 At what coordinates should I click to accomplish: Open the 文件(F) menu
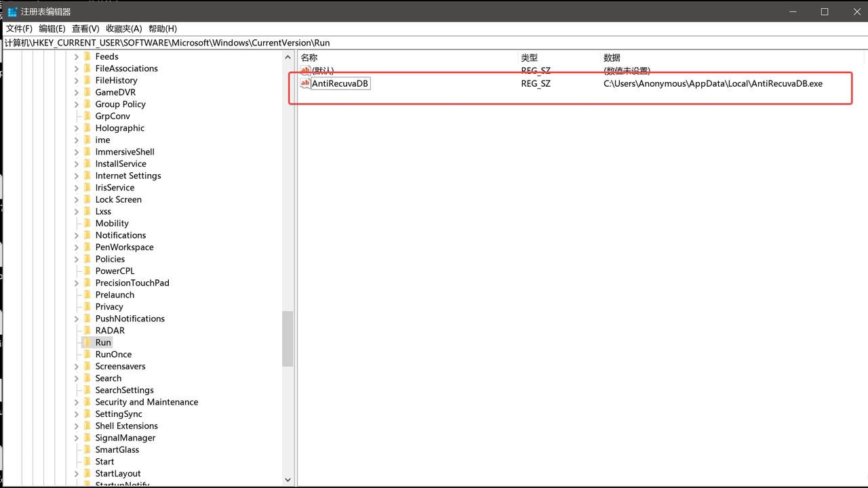(19, 28)
